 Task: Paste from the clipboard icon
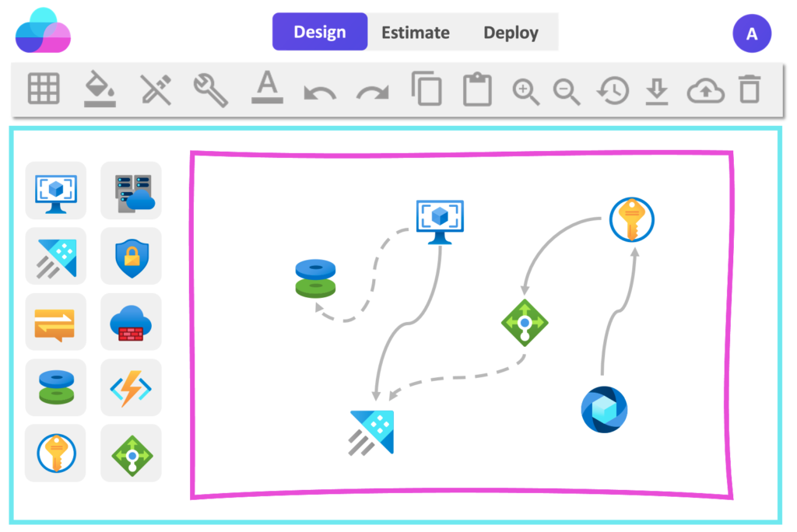(477, 89)
